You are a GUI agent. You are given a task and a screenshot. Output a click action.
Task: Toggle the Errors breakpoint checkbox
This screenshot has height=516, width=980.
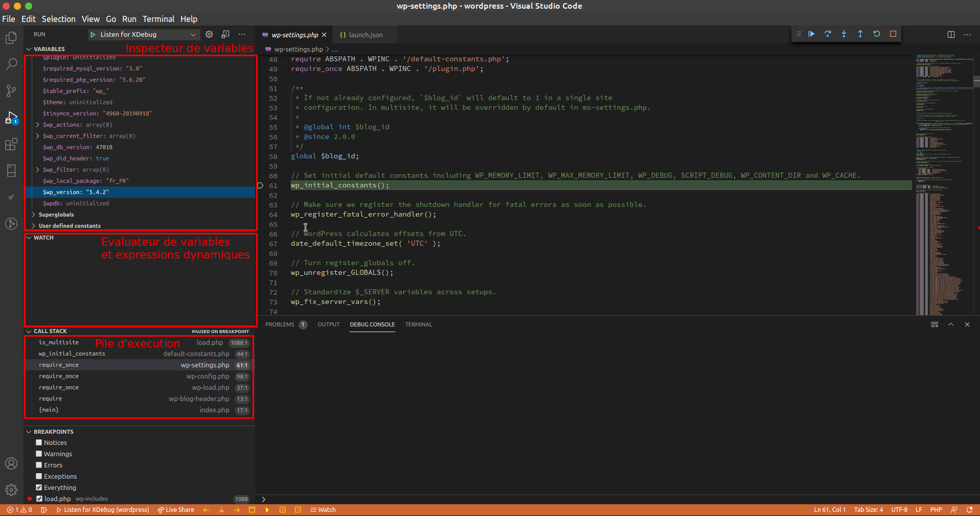[39, 465]
